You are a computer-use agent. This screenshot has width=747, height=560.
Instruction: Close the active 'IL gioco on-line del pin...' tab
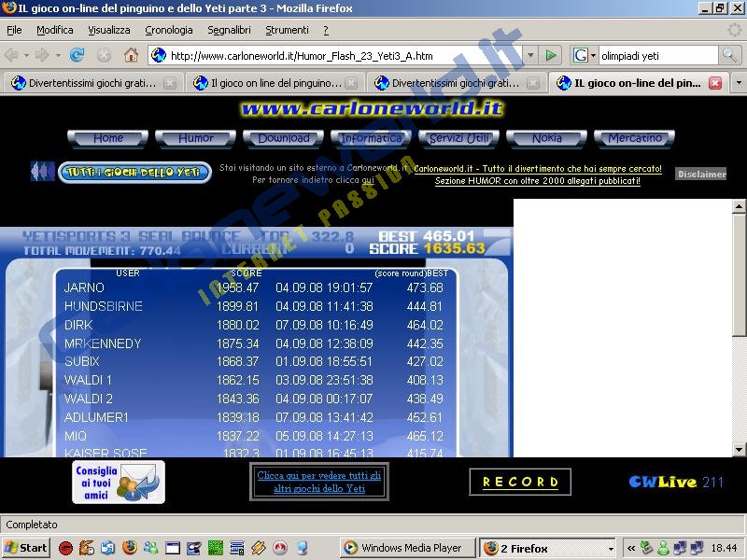pyautogui.click(x=715, y=83)
